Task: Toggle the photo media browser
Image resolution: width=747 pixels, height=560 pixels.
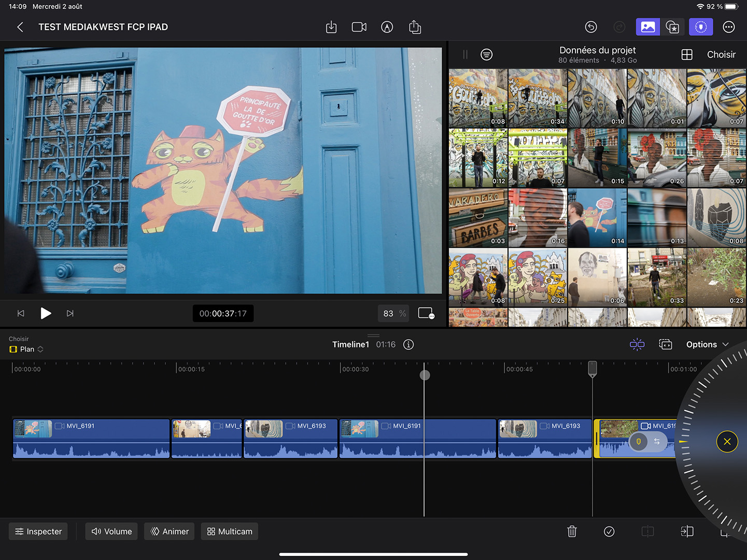Action: coord(647,27)
